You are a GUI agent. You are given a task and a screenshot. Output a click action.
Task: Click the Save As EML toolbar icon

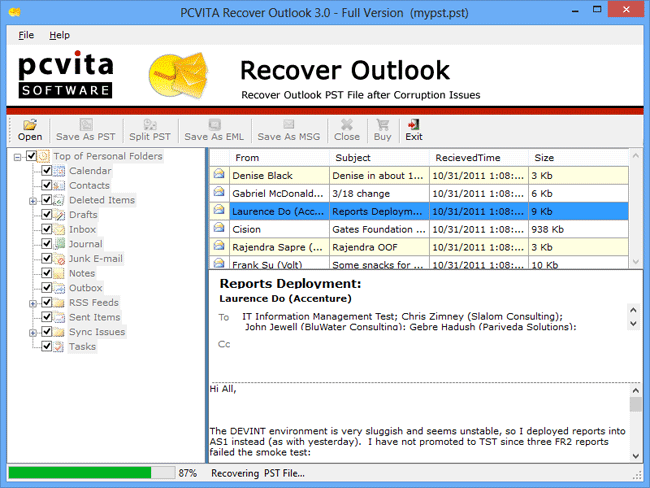pyautogui.click(x=214, y=124)
